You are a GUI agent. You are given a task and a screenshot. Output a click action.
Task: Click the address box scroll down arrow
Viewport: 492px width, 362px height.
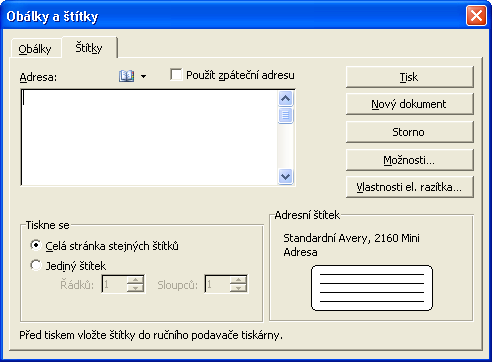pyautogui.click(x=285, y=176)
